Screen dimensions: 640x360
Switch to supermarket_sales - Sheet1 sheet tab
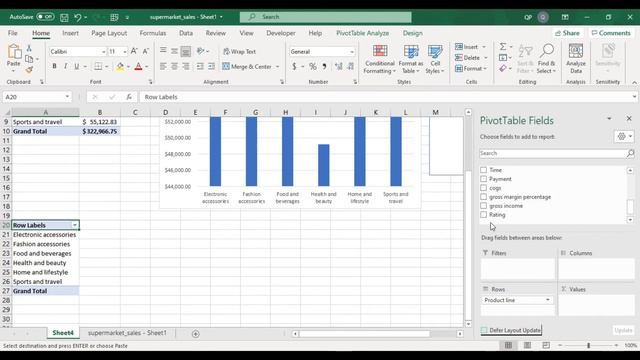coord(127,333)
